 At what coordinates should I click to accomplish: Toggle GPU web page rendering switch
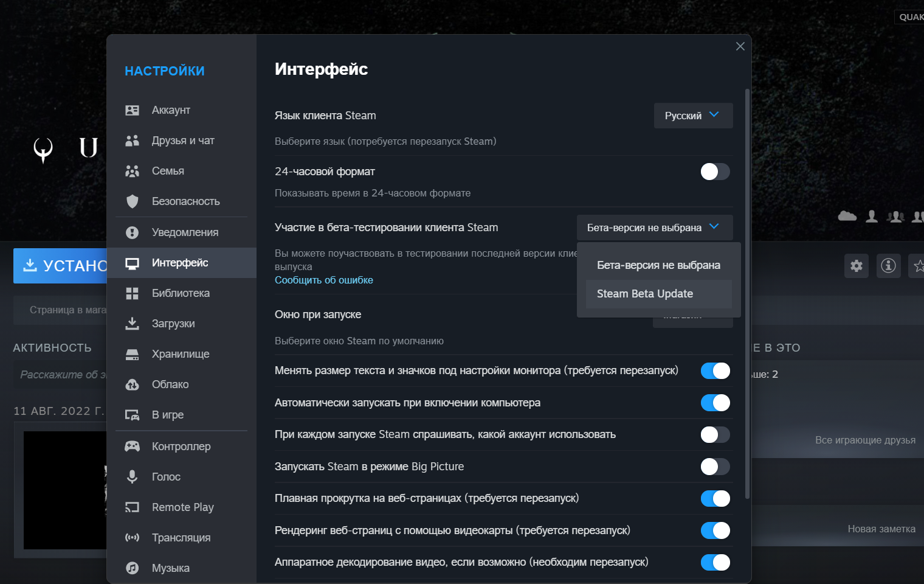715,530
